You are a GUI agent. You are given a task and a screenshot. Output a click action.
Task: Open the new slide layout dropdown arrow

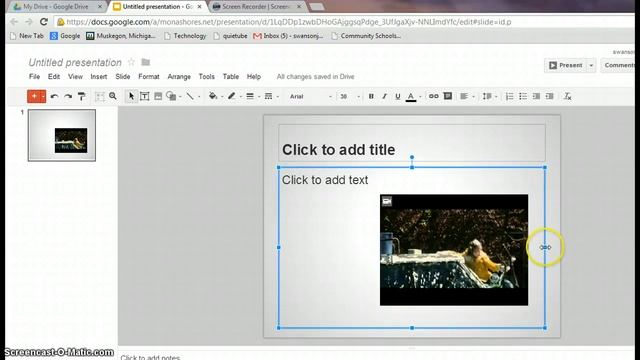[43, 96]
